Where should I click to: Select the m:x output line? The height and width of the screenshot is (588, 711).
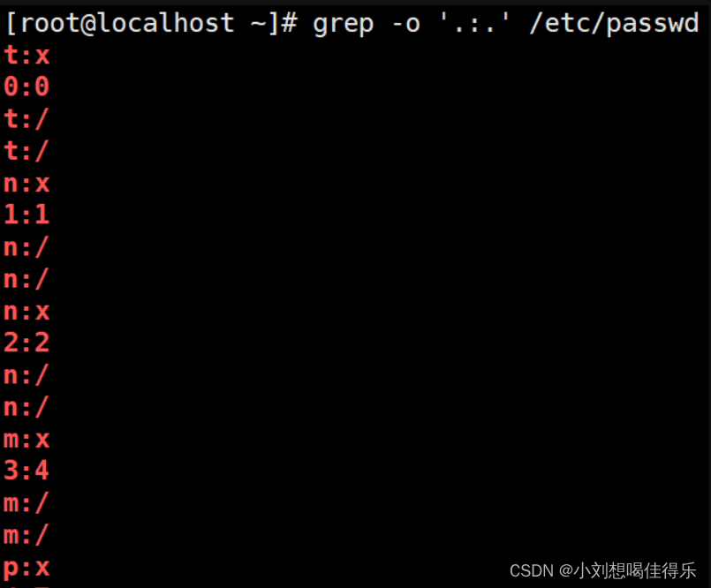[x=26, y=440]
